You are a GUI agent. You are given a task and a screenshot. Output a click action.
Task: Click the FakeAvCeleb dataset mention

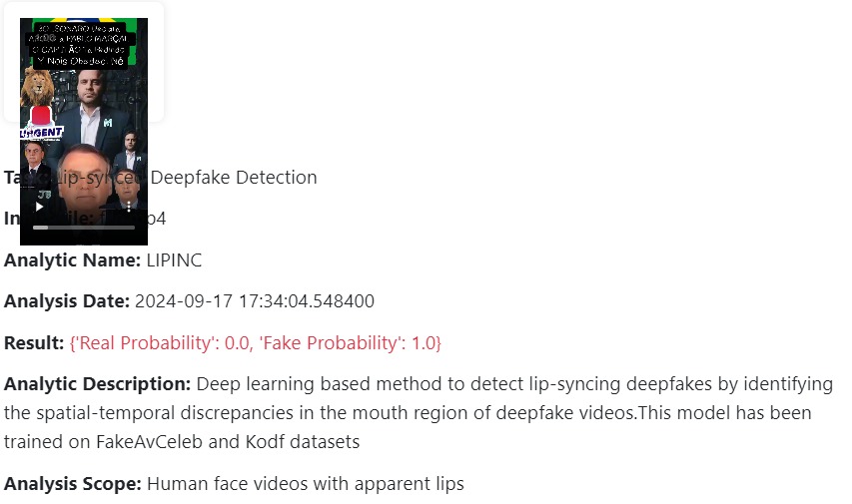150,442
